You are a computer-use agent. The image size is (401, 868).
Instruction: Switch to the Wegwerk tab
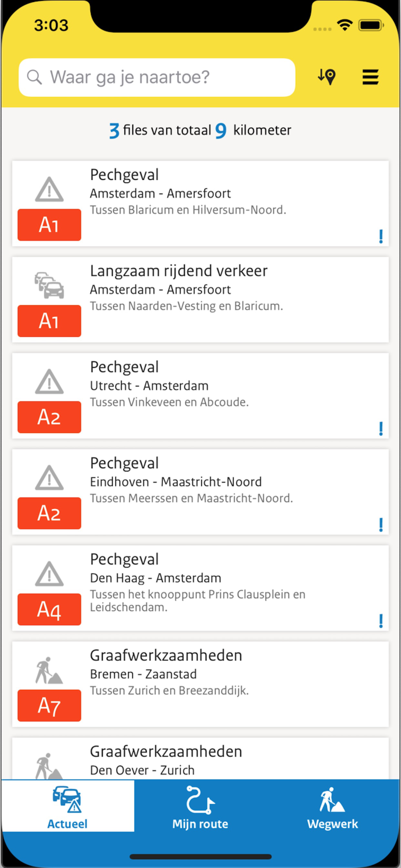(333, 806)
